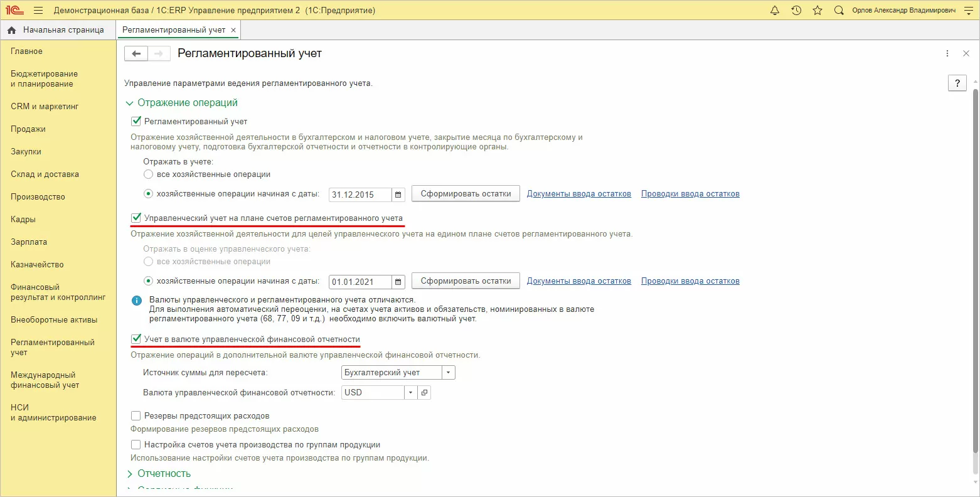
Task: Open Документы ввода остатков link for regulated accounting
Action: [x=579, y=194]
